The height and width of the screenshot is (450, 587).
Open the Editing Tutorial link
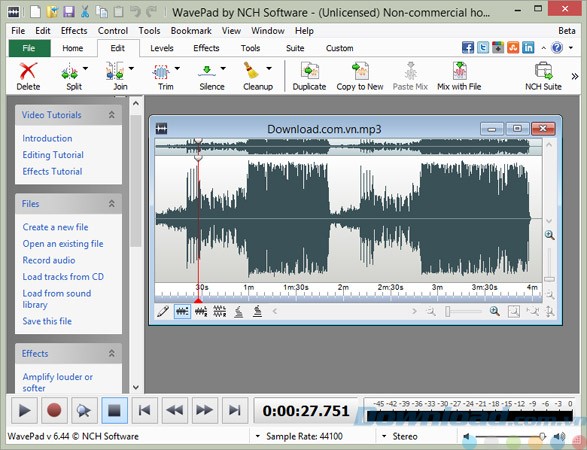[x=53, y=155]
